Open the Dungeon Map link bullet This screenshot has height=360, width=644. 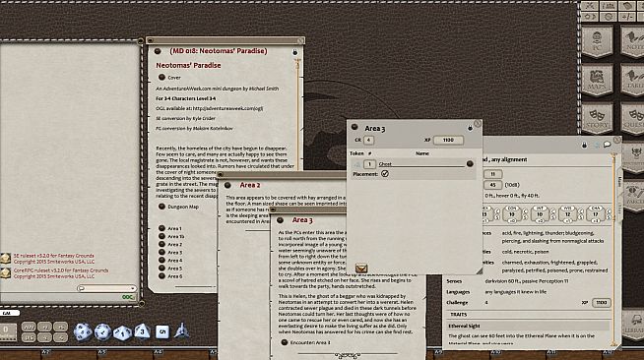(x=161, y=207)
